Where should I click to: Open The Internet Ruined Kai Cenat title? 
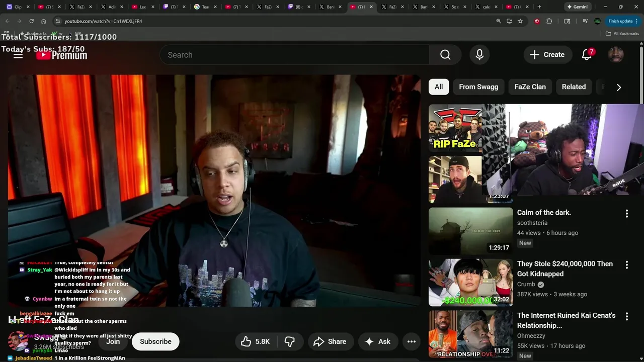point(566,320)
